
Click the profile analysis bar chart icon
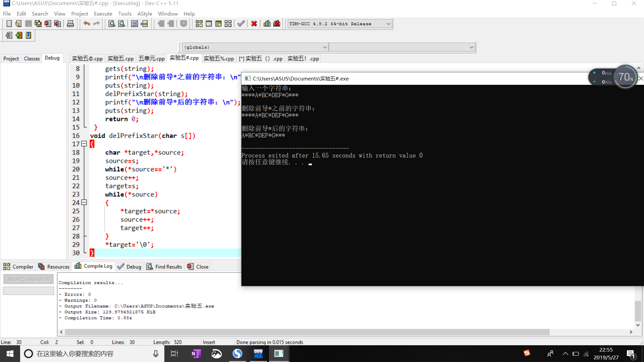coord(267,24)
